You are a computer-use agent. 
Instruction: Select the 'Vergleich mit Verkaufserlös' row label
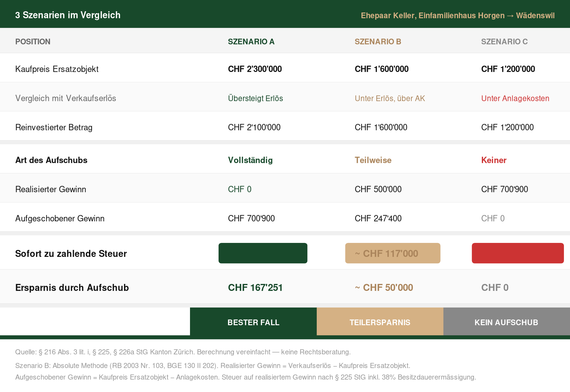point(66,98)
